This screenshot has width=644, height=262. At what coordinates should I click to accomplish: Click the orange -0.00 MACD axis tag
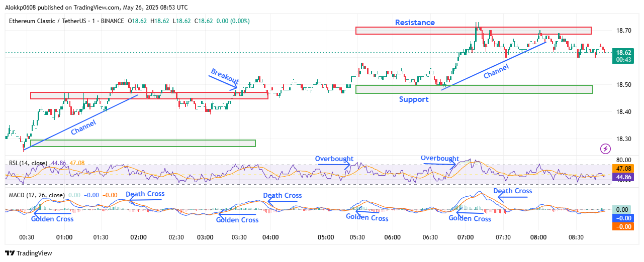coord(624,227)
